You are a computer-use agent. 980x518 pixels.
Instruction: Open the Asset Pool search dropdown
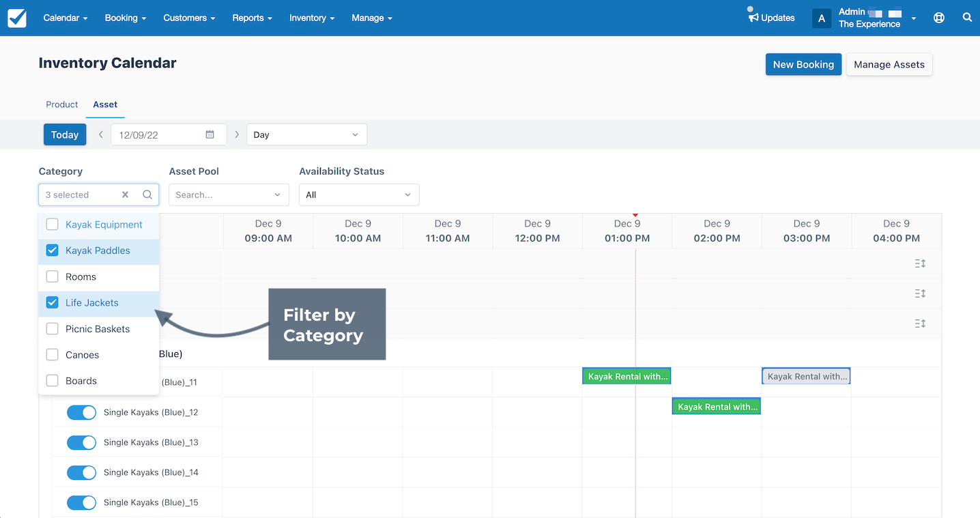click(x=229, y=195)
